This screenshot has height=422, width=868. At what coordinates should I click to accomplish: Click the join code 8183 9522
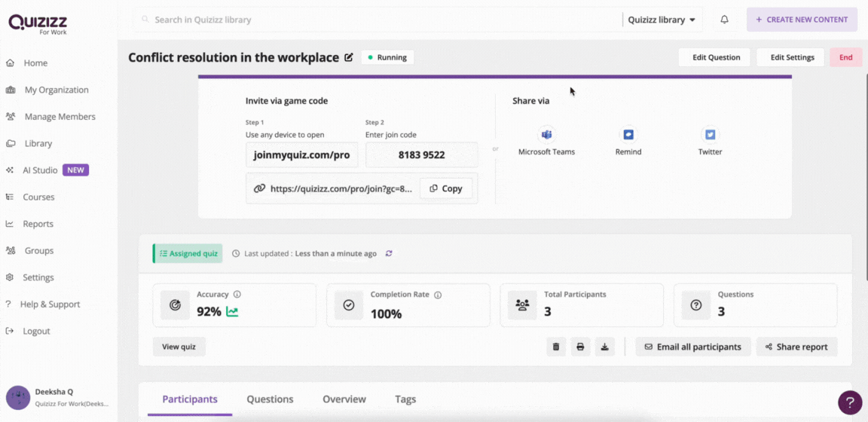[422, 155]
